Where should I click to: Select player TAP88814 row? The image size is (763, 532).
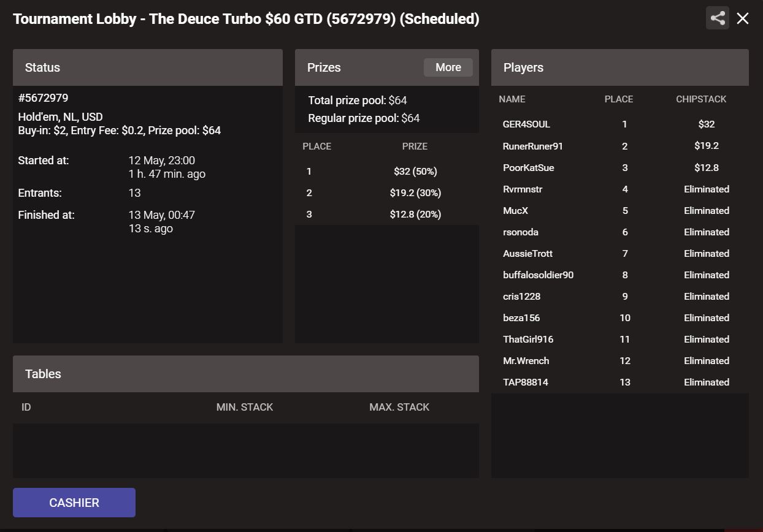(620, 382)
